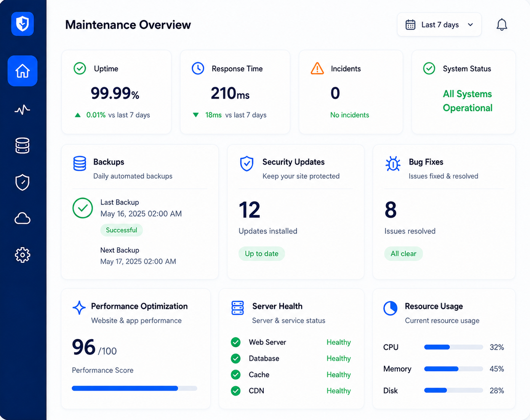
Task: Click the Disk usage bar
Action: pos(453,390)
